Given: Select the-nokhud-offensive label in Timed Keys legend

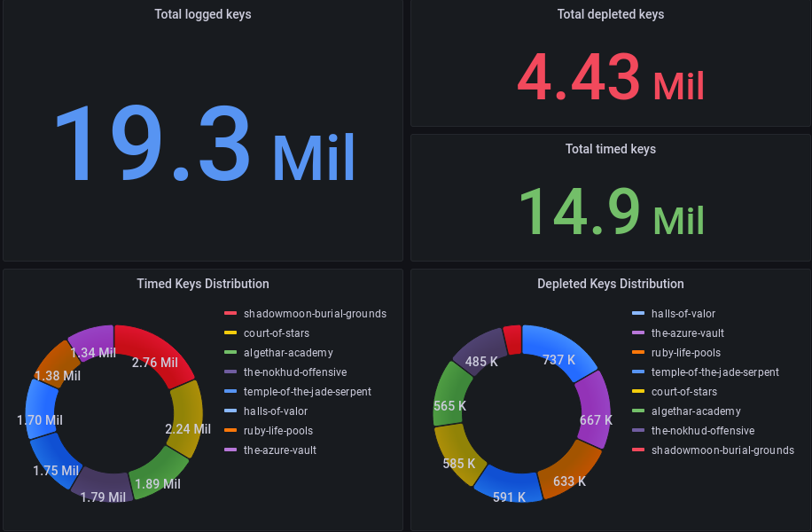Looking at the screenshot, I should pyautogui.click(x=294, y=372).
